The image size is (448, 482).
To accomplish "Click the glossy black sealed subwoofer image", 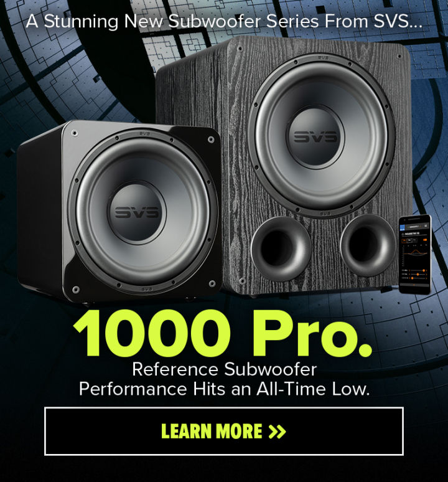I will point(119,212).
